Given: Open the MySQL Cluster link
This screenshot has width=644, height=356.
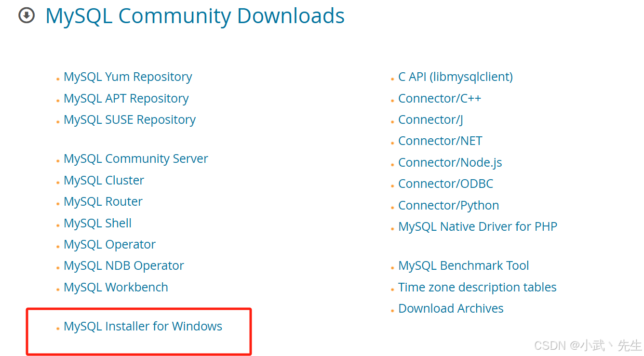Looking at the screenshot, I should (x=104, y=180).
